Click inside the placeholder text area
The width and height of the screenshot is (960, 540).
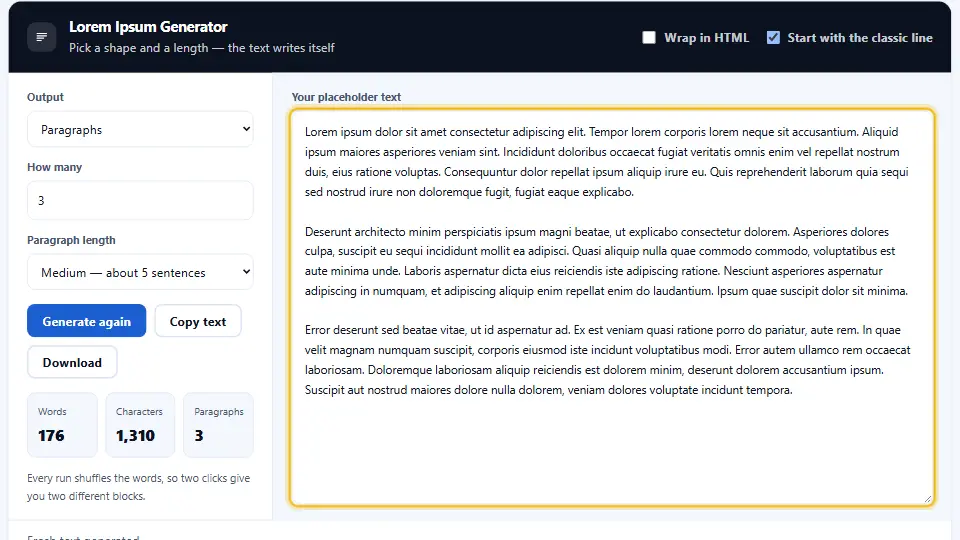(x=612, y=307)
